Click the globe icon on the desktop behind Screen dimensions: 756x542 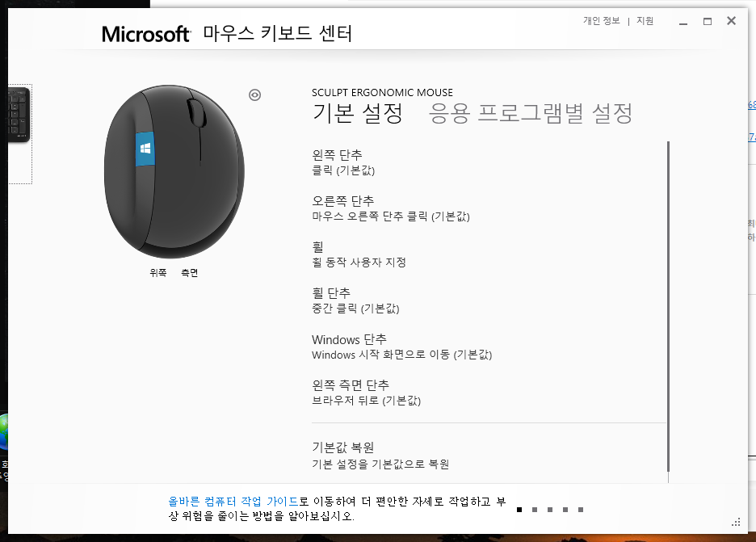[4, 431]
